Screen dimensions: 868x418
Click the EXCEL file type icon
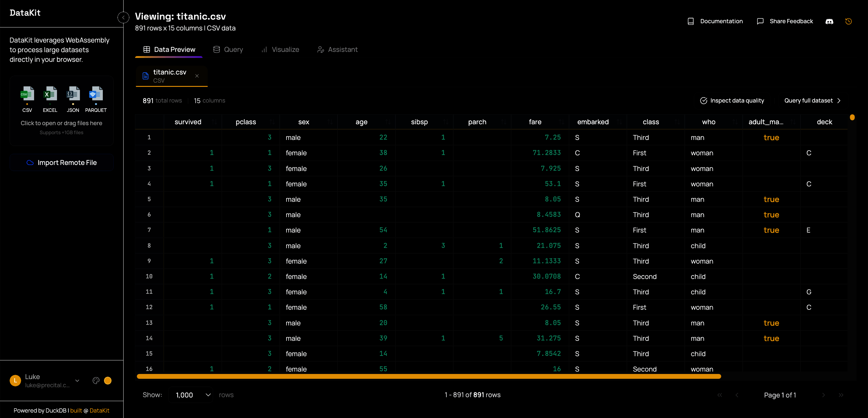coord(50,94)
